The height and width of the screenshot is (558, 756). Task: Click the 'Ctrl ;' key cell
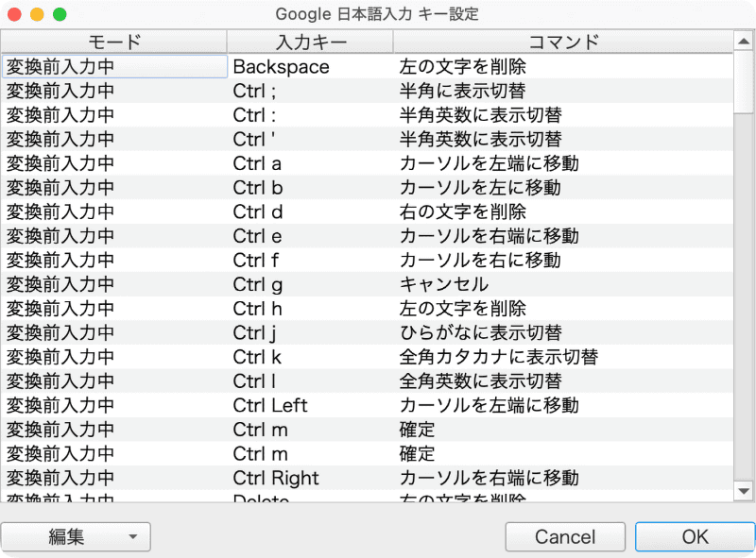click(x=310, y=91)
